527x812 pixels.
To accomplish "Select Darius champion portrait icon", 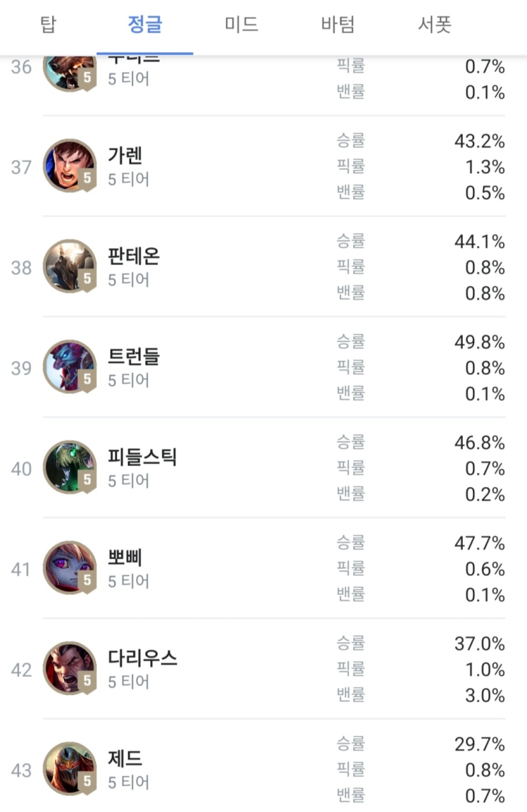I will [x=69, y=669].
